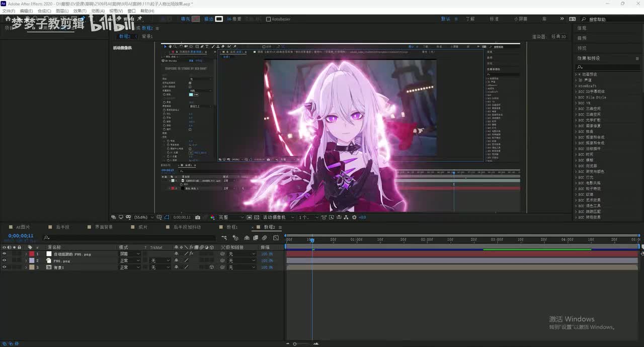Select the 了解 workspace
644x347 pixels.
tap(470, 19)
